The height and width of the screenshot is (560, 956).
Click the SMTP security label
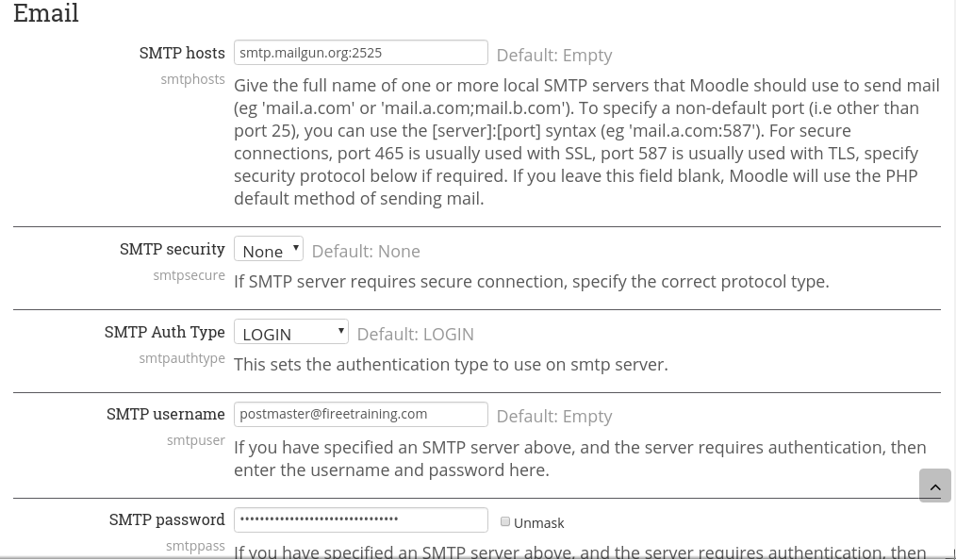173,249
